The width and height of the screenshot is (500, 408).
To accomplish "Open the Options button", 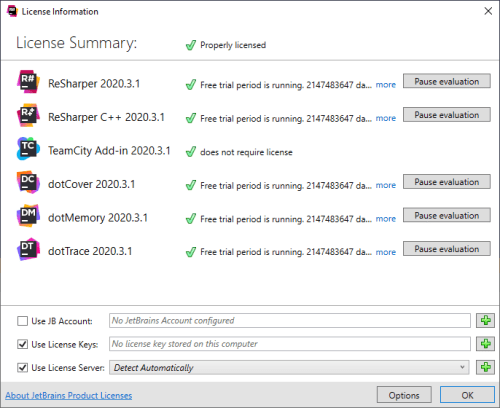I will (404, 395).
